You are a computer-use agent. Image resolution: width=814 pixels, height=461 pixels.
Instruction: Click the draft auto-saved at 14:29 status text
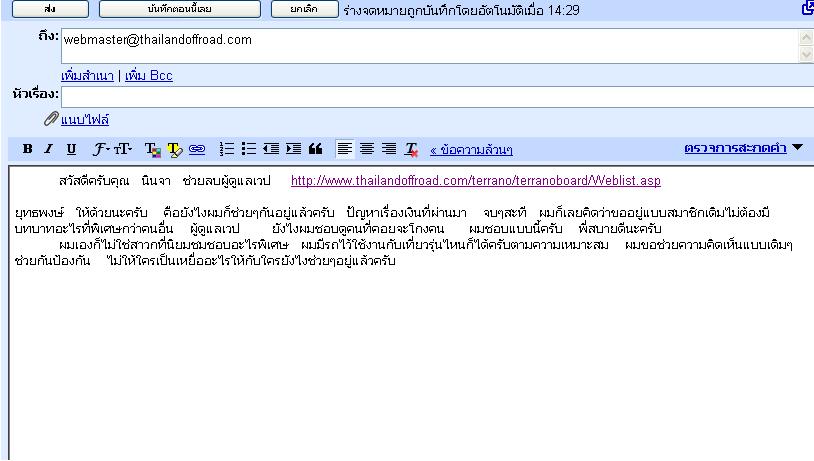pyautogui.click(x=461, y=10)
